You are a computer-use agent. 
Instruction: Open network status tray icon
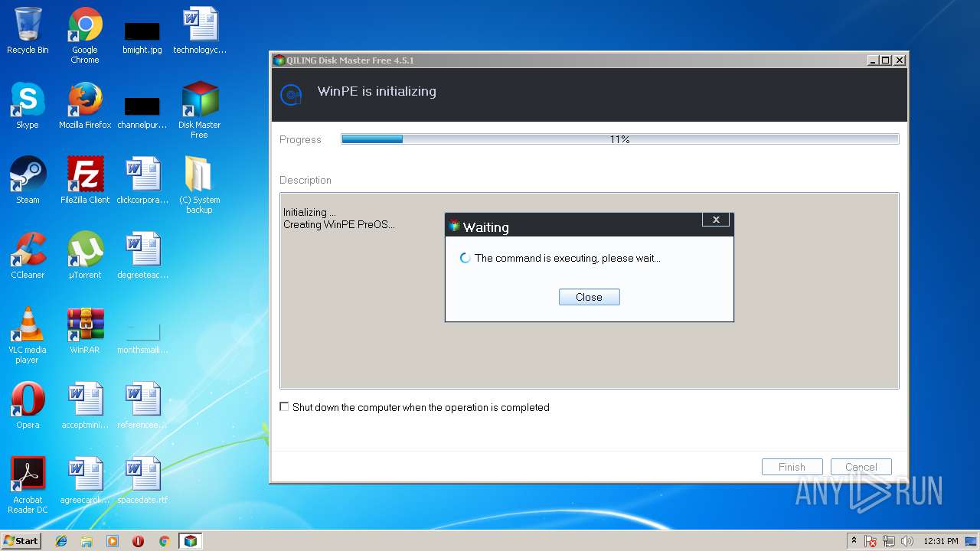889,541
